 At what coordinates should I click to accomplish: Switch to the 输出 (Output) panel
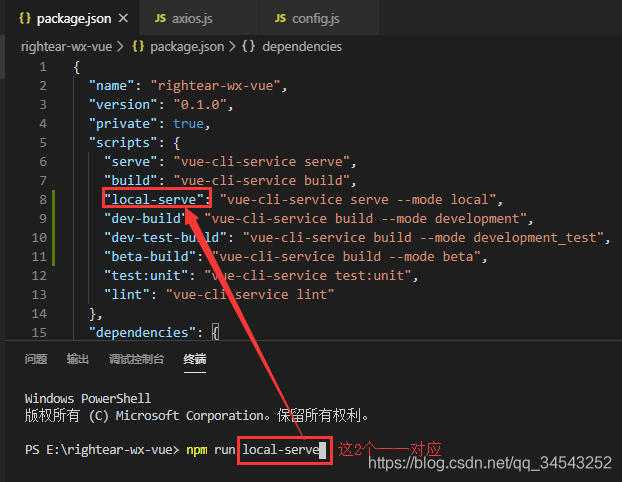tap(78, 360)
